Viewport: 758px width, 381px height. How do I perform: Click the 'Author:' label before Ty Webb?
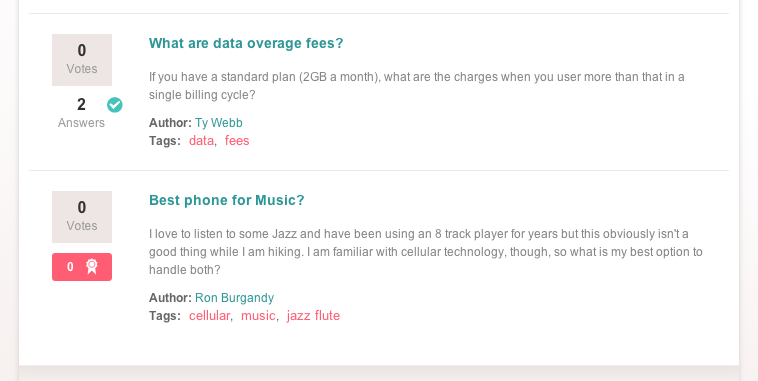(x=170, y=123)
